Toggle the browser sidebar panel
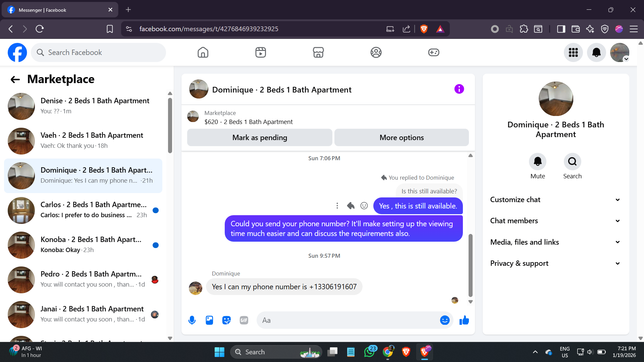The image size is (644, 362). coord(561,29)
